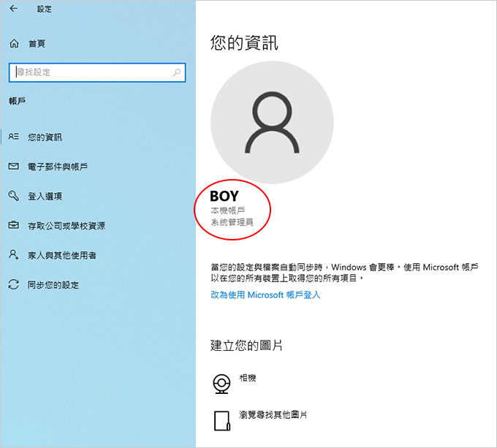
Task: Choose the 相機 option label
Action: point(248,378)
